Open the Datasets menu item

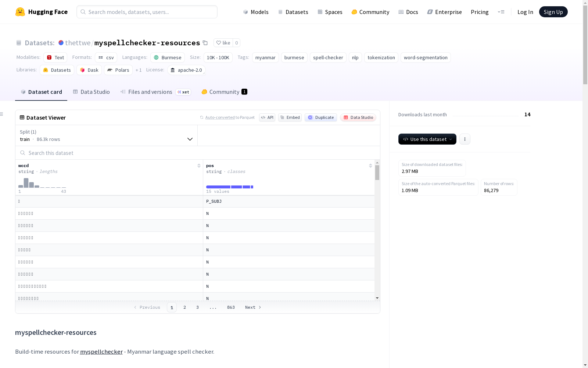pos(293,12)
